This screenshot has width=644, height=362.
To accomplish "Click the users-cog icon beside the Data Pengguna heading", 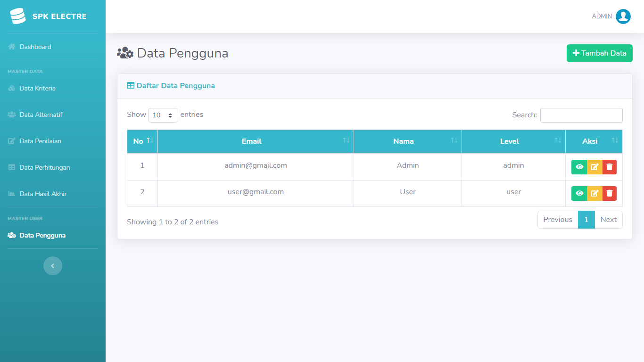I will click(125, 53).
